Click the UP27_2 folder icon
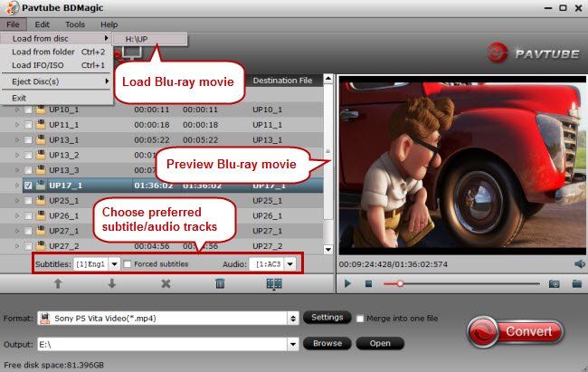The image size is (588, 372). tap(41, 246)
